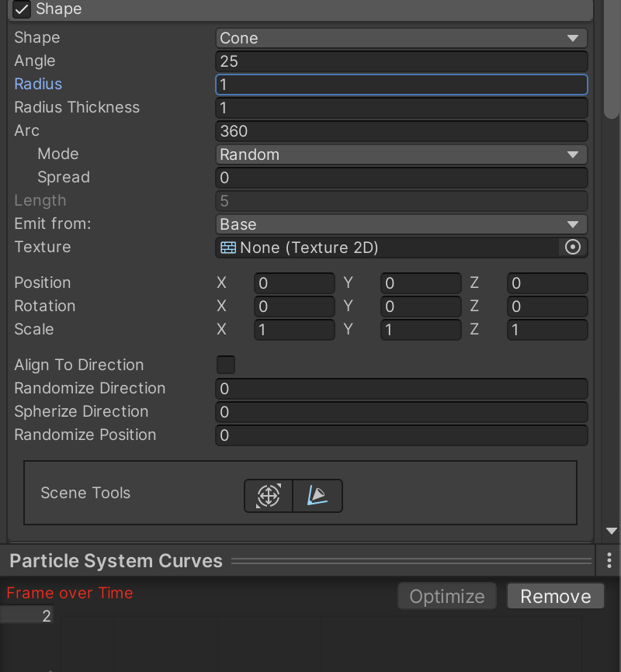The image size is (621, 672).
Task: Click the Particle System Curves header
Action: click(116, 561)
